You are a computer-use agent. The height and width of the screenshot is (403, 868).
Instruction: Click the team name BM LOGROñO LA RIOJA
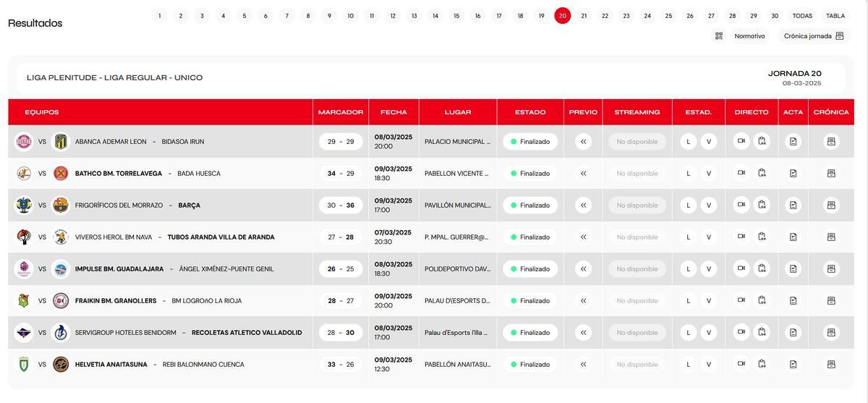207,301
